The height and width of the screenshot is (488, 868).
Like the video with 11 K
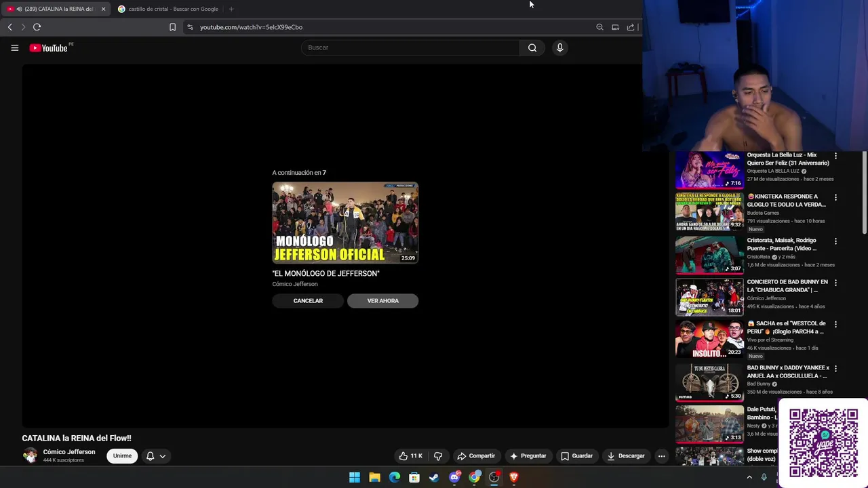tap(411, 456)
